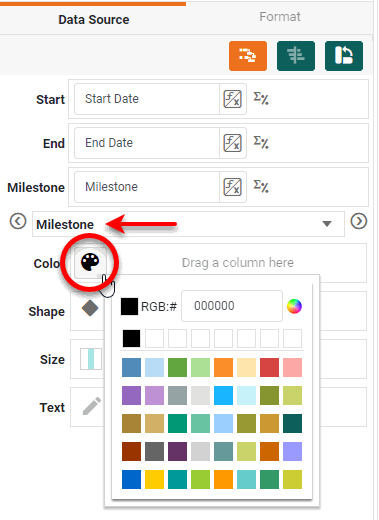Screen dimensions: 379x520
Task: Click the teal swap toolbar icon
Action: pyautogui.click(x=344, y=56)
